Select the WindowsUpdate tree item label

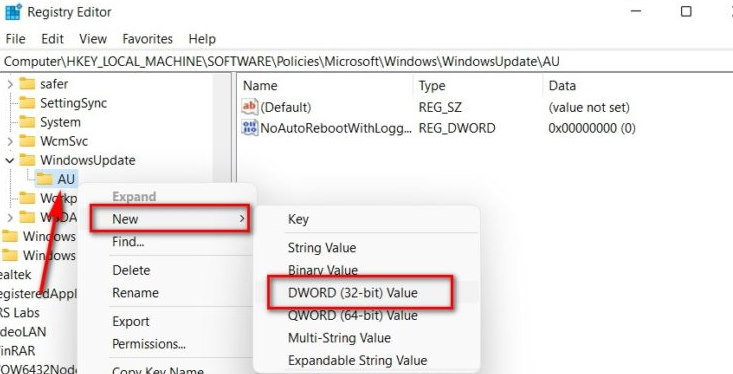coord(88,160)
